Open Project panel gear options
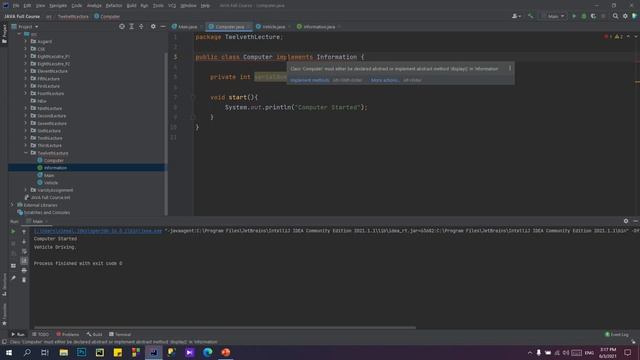Image resolution: width=640 pixels, height=360 pixels. (153, 27)
